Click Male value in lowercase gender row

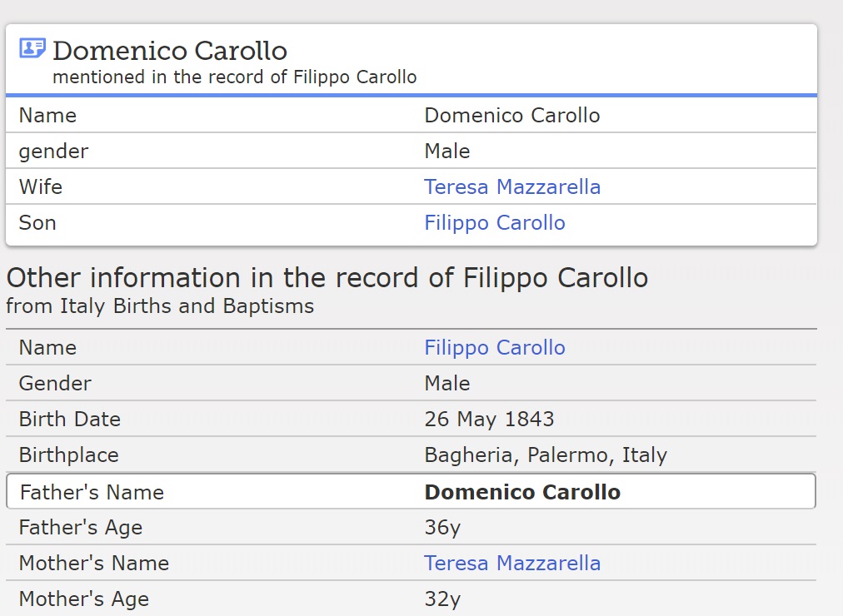446,152
